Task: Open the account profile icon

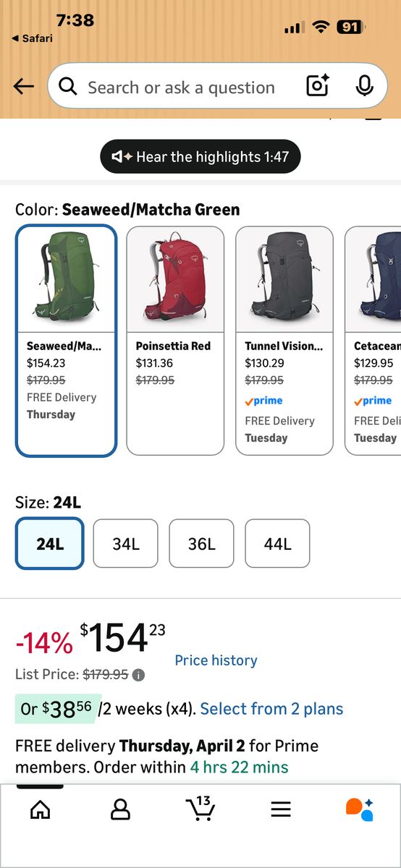Action: pos(120,809)
